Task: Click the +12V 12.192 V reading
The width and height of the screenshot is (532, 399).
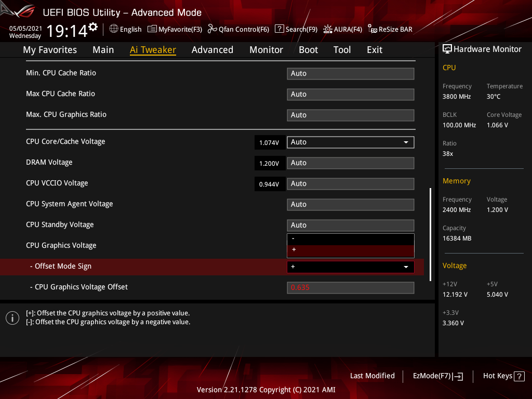Action: (x=455, y=295)
